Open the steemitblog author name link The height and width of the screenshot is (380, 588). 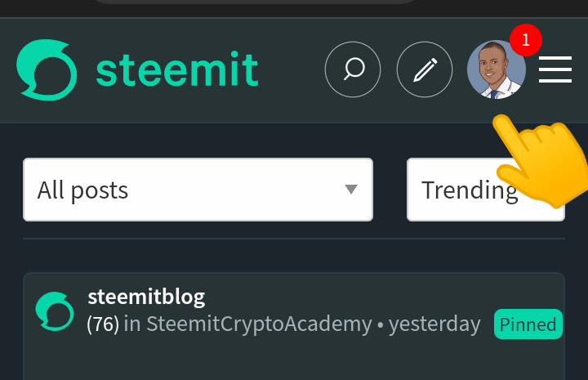146,297
